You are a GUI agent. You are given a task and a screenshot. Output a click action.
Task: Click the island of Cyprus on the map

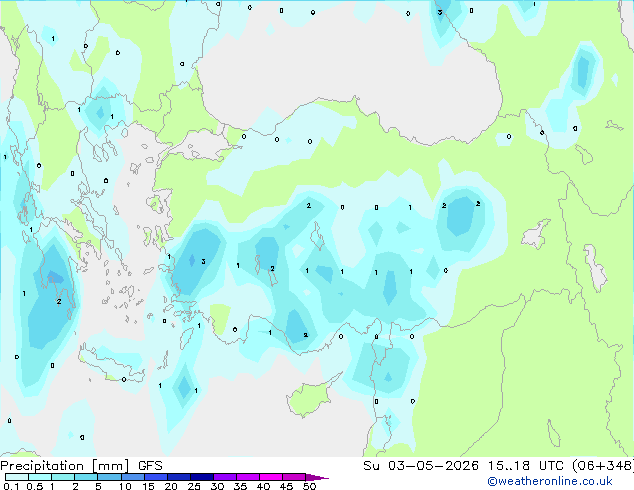(311, 397)
